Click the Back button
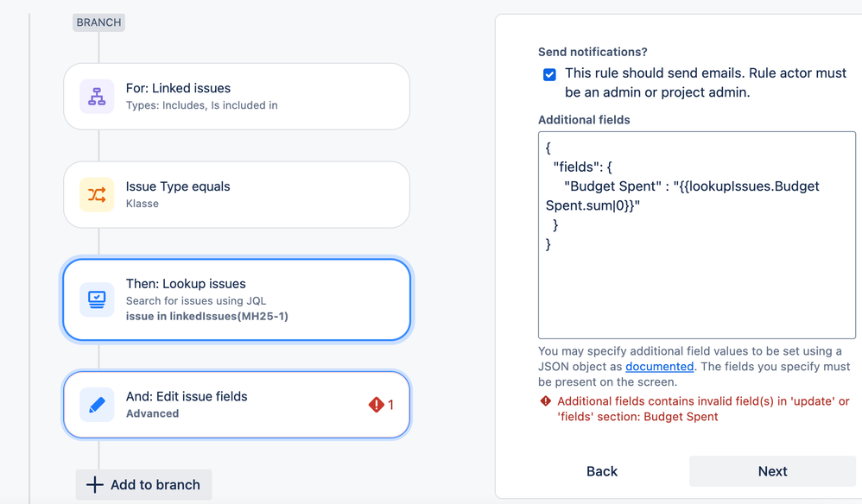The width and height of the screenshot is (862, 504). tap(602, 471)
